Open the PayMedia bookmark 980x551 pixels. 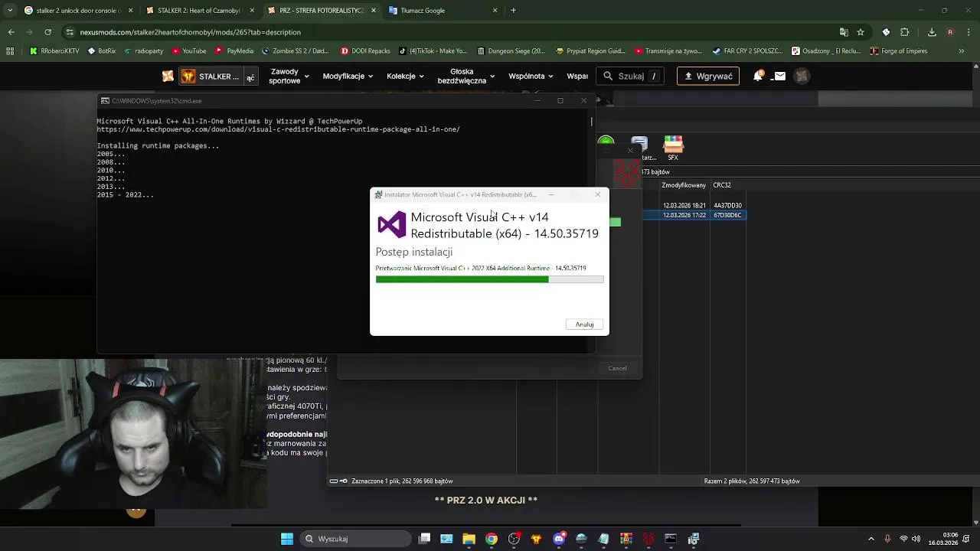coord(234,51)
